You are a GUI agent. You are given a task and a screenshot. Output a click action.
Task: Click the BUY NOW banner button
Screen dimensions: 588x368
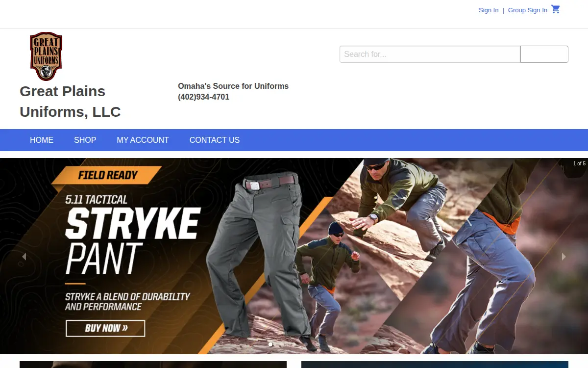[x=105, y=328]
